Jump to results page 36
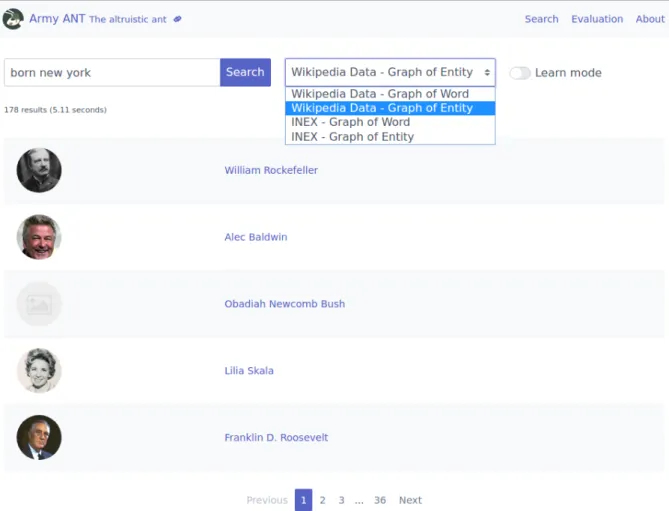The height and width of the screenshot is (511, 669). [x=380, y=500]
